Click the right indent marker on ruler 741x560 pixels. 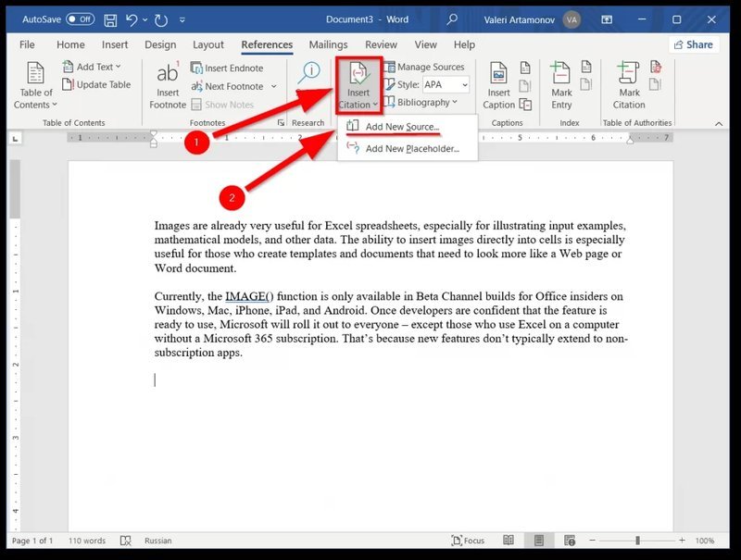click(x=630, y=139)
